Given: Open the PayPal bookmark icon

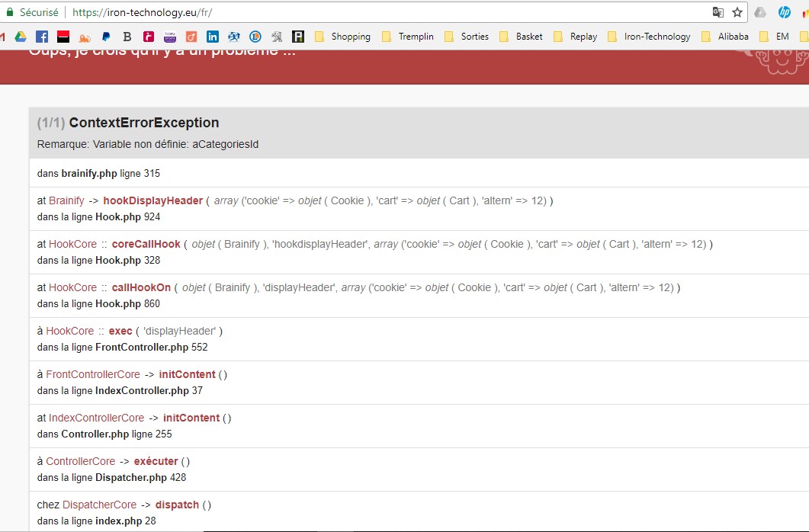Looking at the screenshot, I should tap(105, 36).
